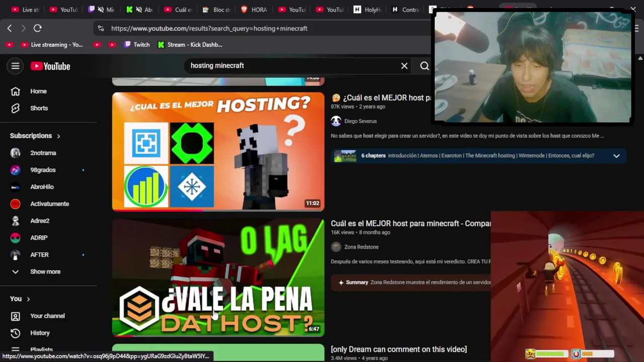Open the '¿Cuál es el MEJOR host' video title
The image size is (644, 362).
381,98
